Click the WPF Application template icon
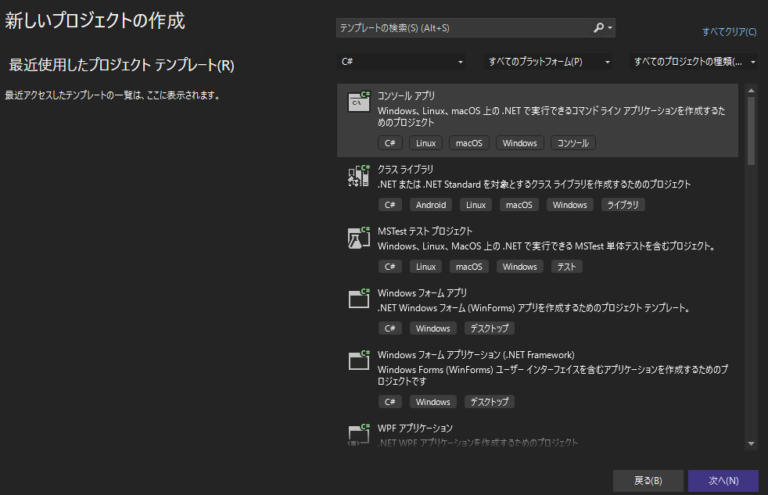The height and width of the screenshot is (495, 768). (x=358, y=434)
